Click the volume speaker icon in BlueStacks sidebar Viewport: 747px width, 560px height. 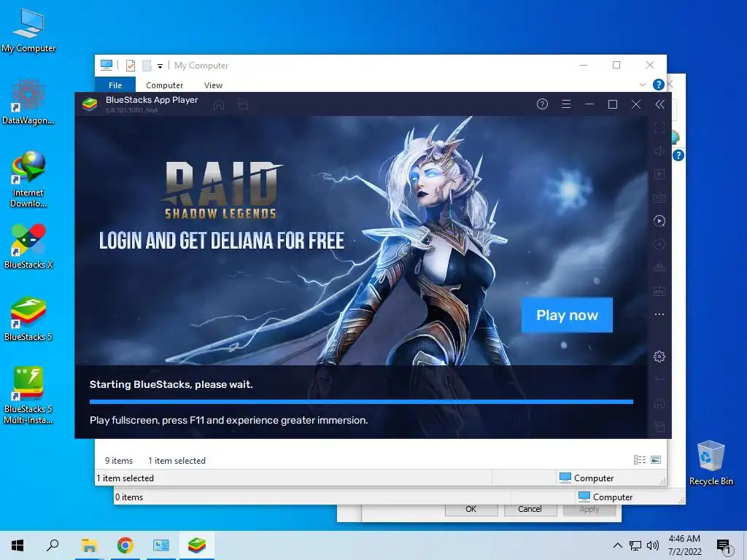[x=659, y=151]
